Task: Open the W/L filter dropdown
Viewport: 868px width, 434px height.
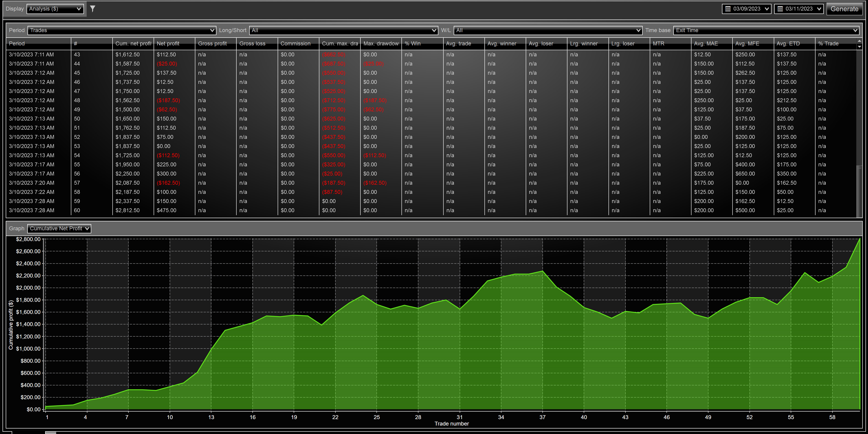Action: pos(547,30)
